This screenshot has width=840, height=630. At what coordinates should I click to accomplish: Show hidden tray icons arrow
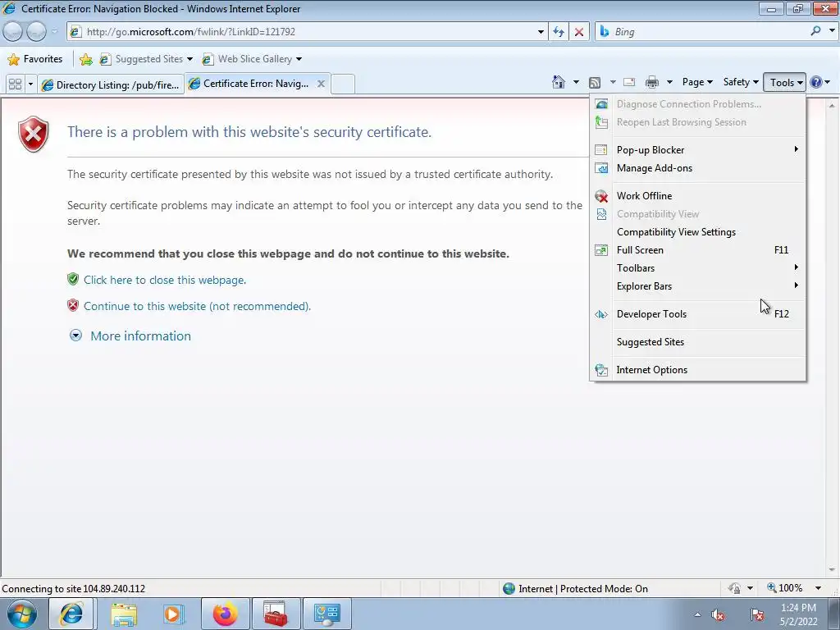[697, 614]
